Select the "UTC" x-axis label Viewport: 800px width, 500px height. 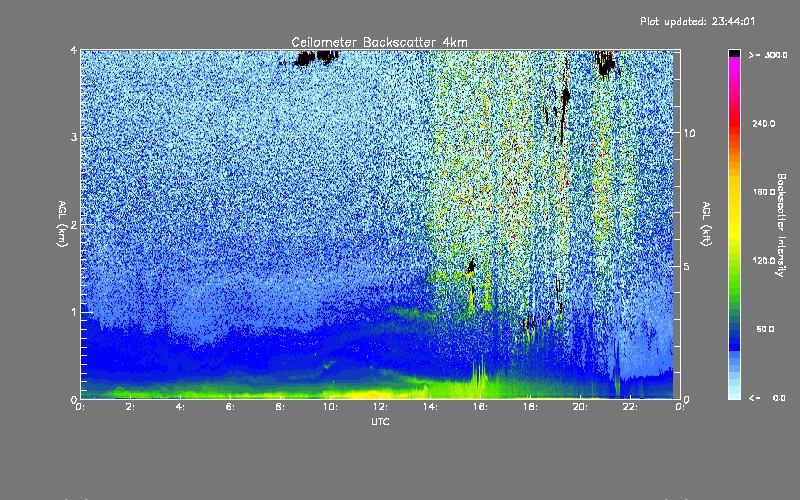pos(380,421)
